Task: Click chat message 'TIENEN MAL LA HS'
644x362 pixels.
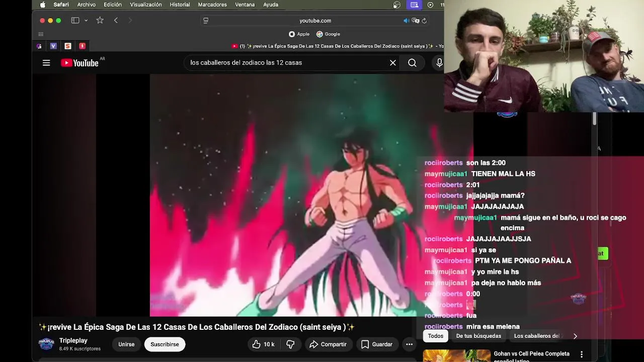Action: pyautogui.click(x=503, y=174)
